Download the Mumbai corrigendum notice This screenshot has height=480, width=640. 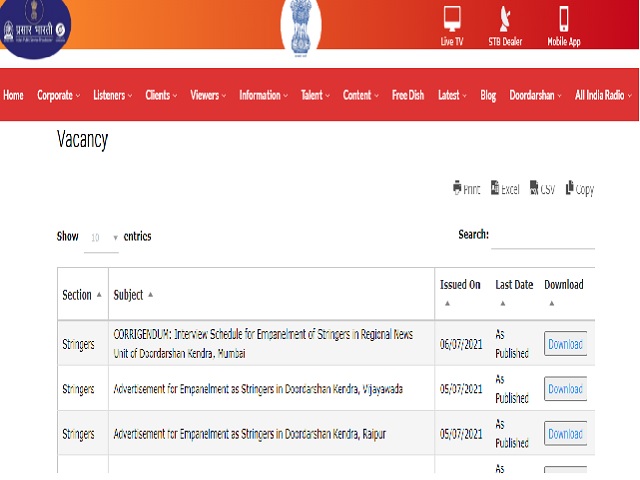[x=565, y=344]
